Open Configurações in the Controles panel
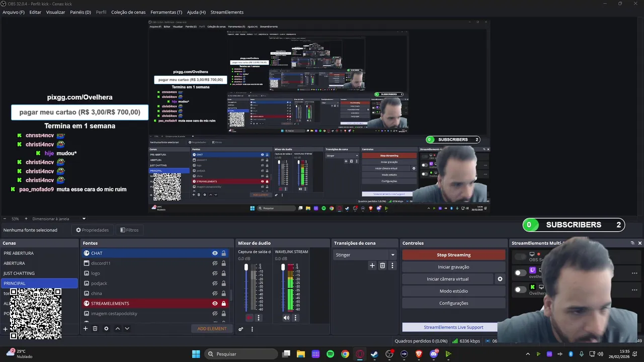The image size is (644, 362). click(454, 303)
